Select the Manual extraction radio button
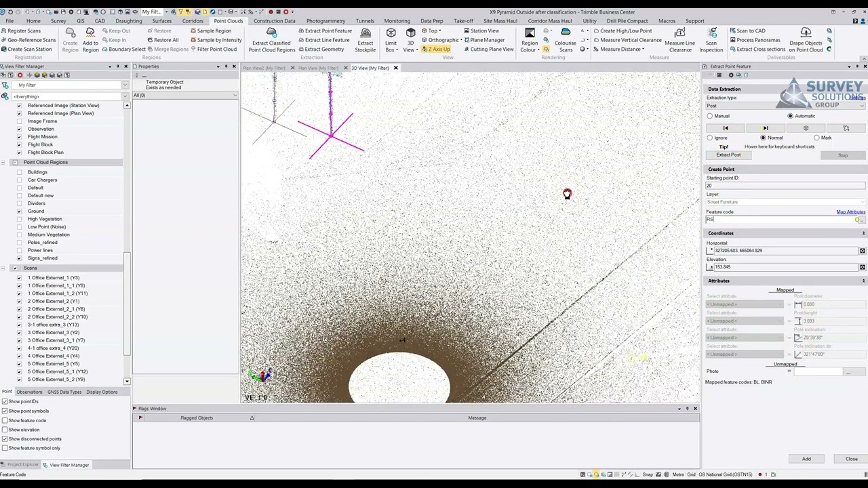868x488 pixels. [710, 116]
